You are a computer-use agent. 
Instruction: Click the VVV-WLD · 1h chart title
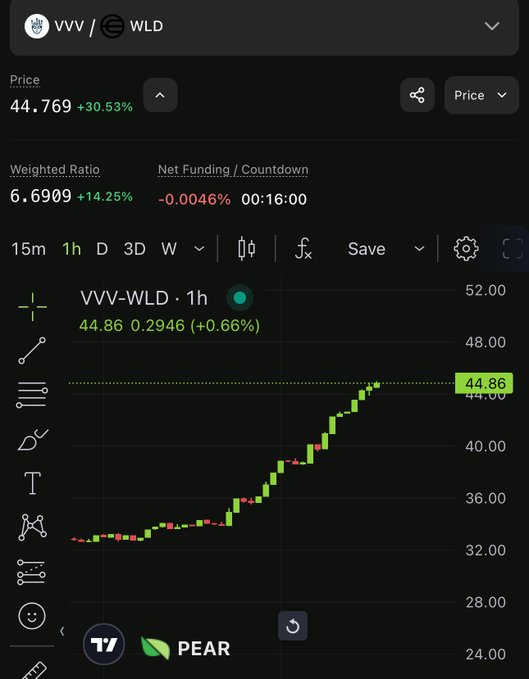point(144,298)
